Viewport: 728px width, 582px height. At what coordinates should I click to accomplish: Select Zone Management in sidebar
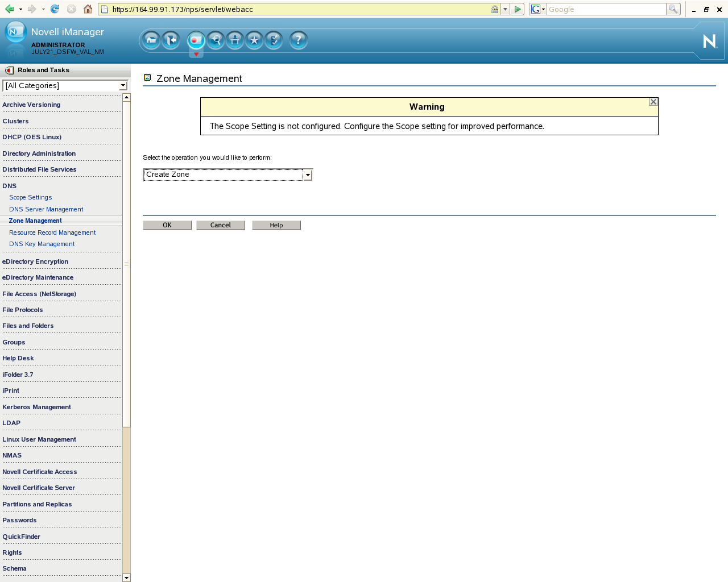(35, 221)
